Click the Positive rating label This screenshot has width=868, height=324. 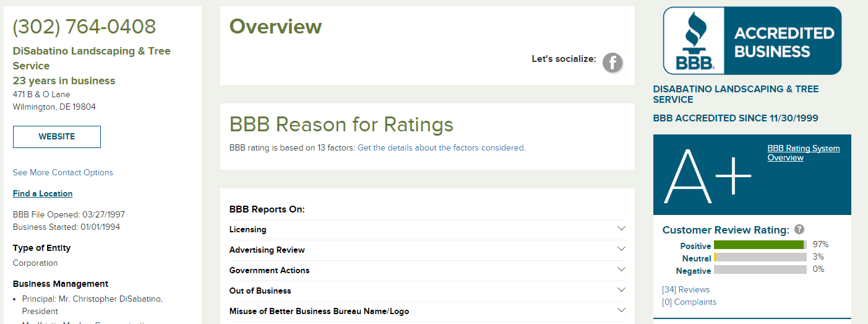696,246
